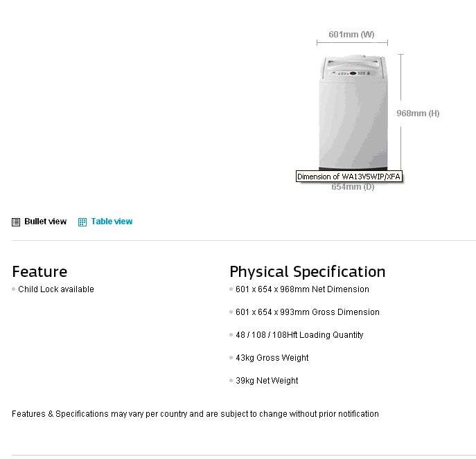
Task: Click the 654mm (D) depth label
Action: [353, 187]
